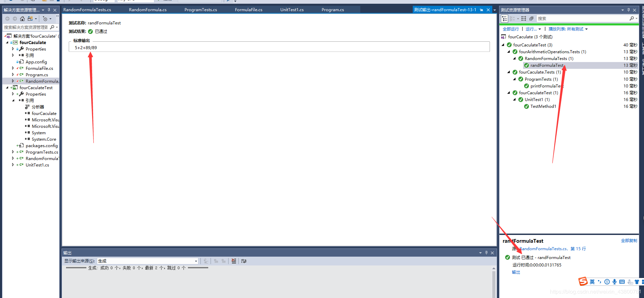Image resolution: width=644 pixels, height=298 pixels.
Task: Click go to next message icon in Output
Action: coord(223,261)
